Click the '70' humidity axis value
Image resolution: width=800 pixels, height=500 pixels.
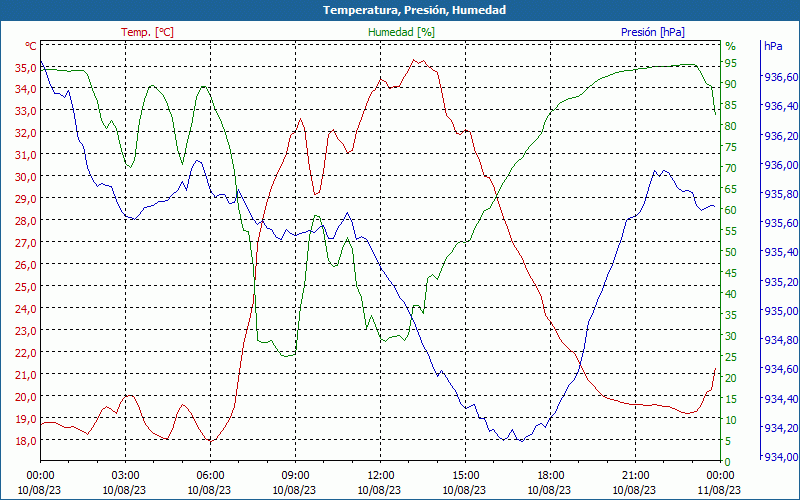click(x=731, y=168)
